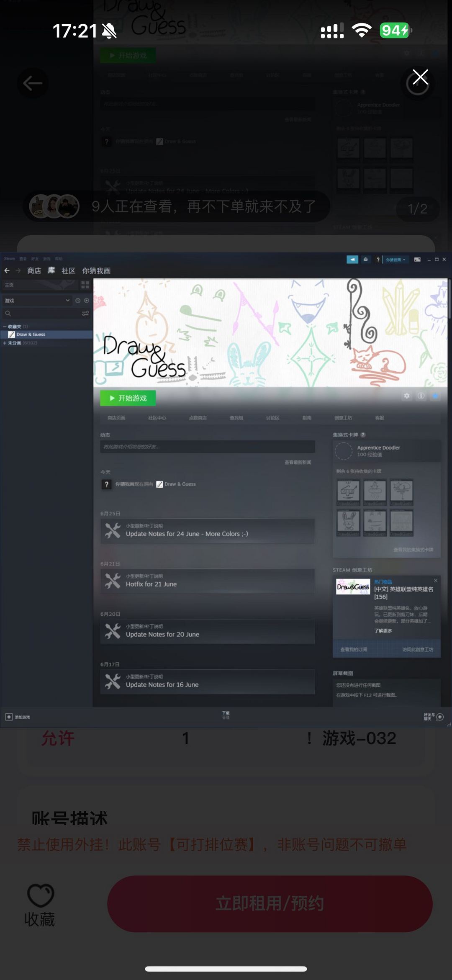
Task: Tap the heart 收藏 favorite icon
Action: pos(40,895)
